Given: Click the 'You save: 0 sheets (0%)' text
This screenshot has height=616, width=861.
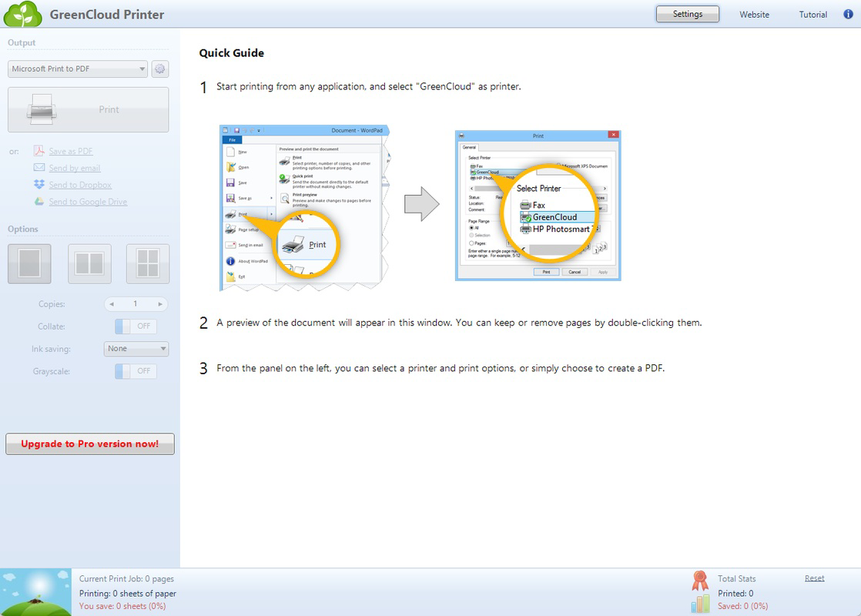Looking at the screenshot, I should pyautogui.click(x=122, y=606).
